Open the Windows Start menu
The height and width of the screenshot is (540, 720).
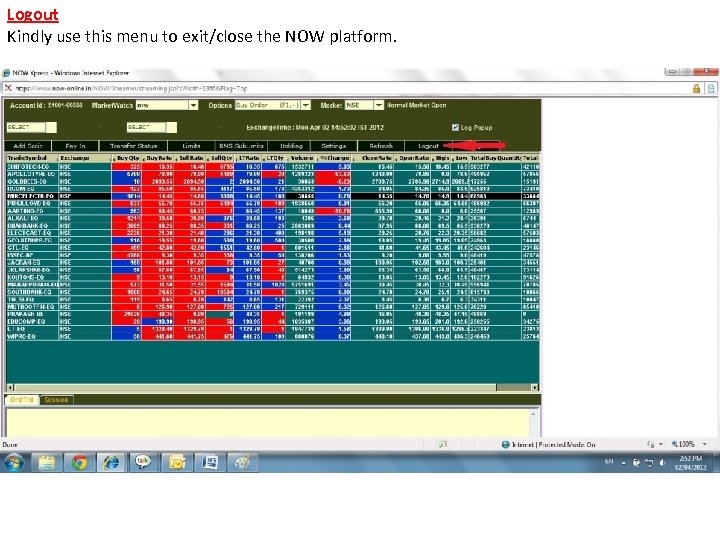(x=14, y=462)
